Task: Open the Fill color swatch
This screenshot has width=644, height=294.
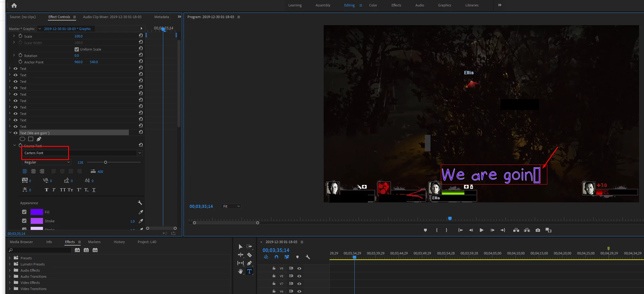Action: coord(37,212)
